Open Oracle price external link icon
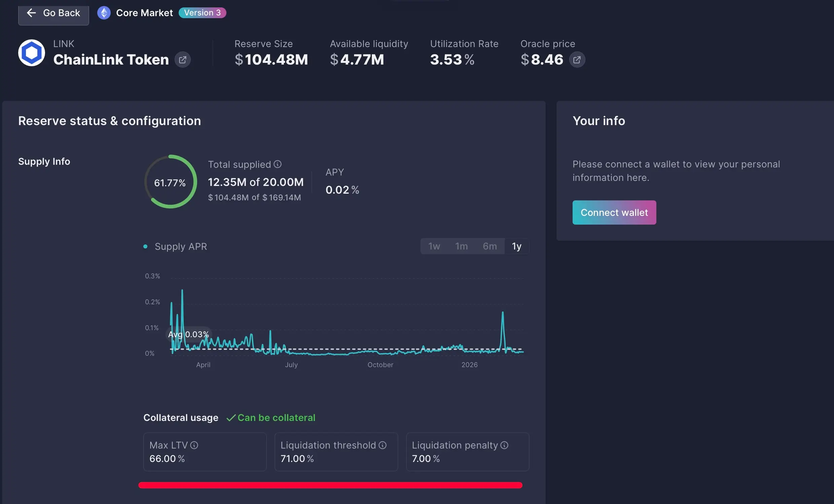Image resolution: width=834 pixels, height=504 pixels. 577,60
